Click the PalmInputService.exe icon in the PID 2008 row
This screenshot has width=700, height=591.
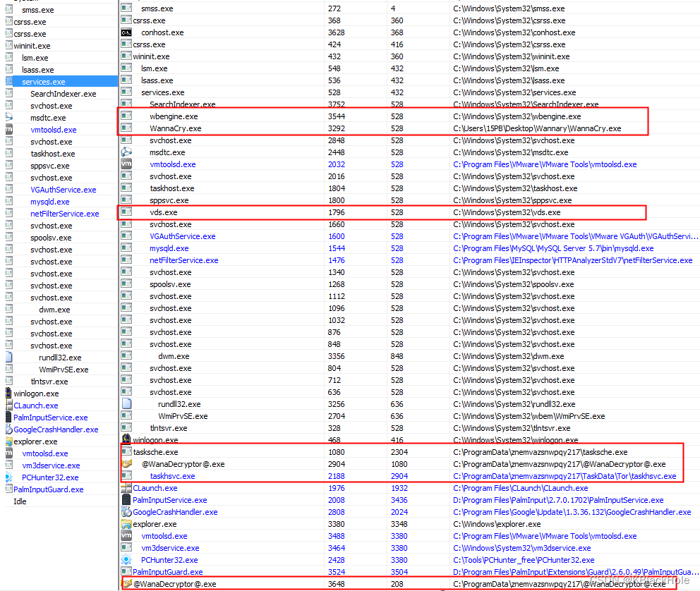126,499
